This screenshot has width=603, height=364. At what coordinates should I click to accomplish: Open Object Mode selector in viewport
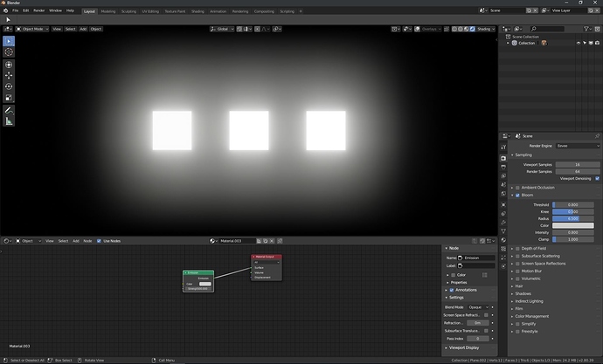[x=32, y=29]
